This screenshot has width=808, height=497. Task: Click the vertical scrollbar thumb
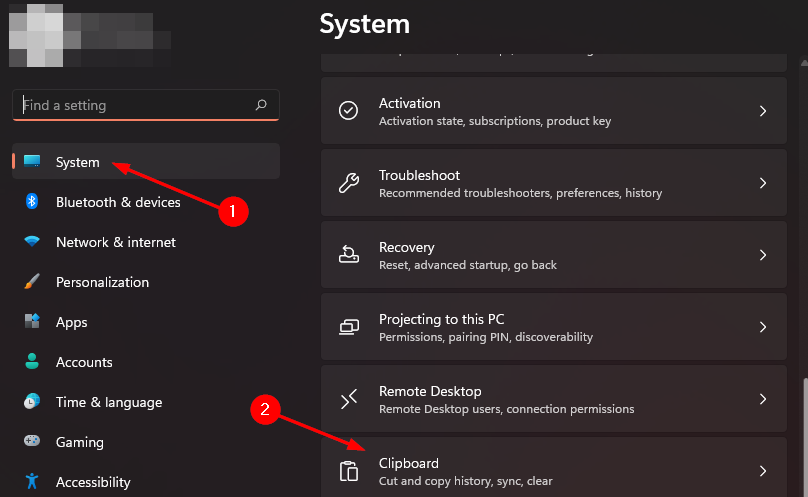[x=803, y=440]
